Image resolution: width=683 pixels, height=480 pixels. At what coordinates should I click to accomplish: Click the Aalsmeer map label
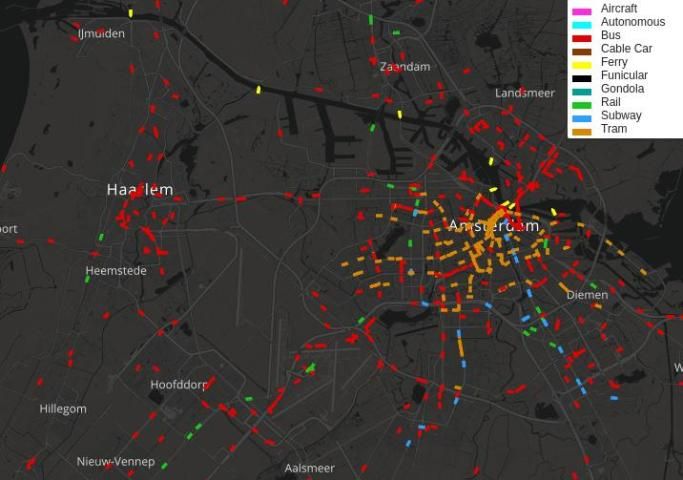310,468
